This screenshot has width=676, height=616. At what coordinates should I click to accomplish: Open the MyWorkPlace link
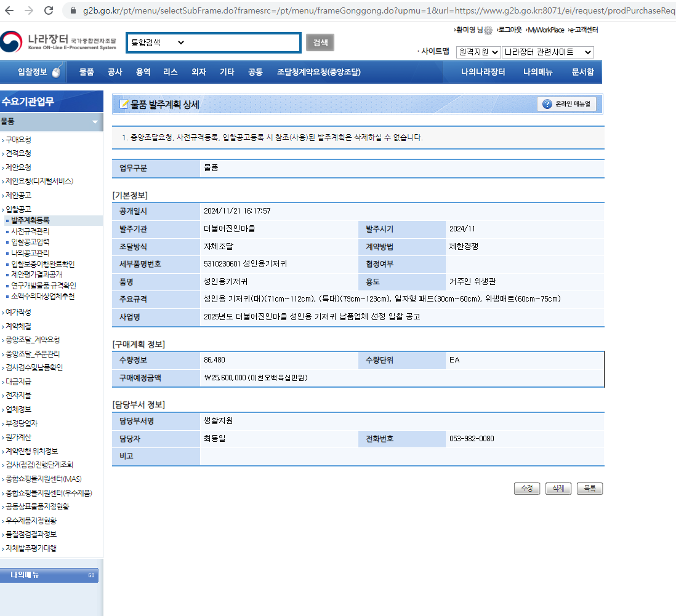click(545, 30)
